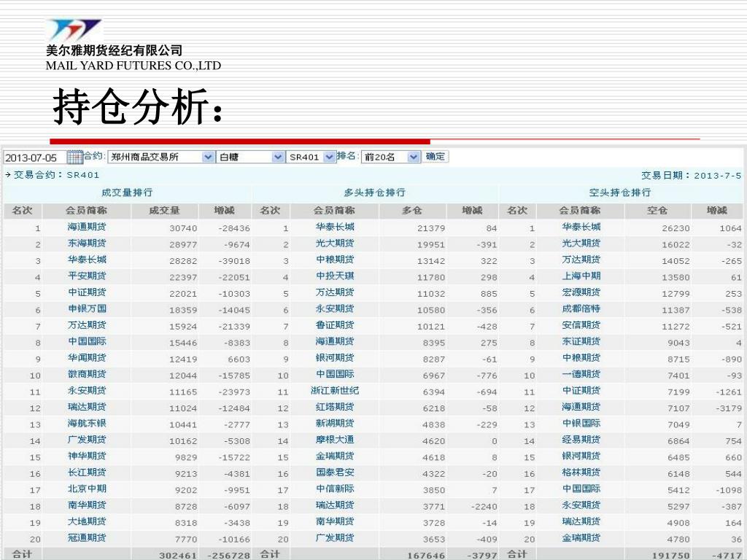Viewport: 747px width, 560px height.
Task: Click 中银国际 member link
Action: click(x=581, y=424)
